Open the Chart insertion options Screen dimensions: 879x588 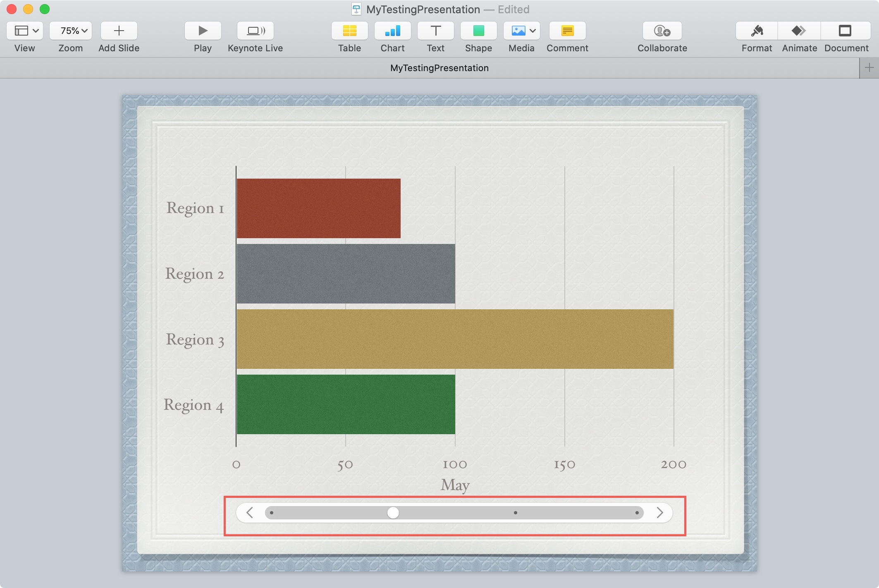pos(392,31)
